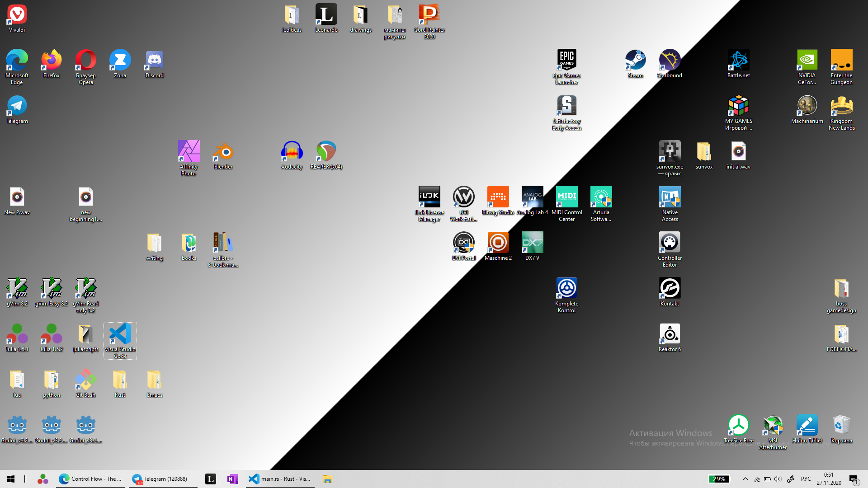
Task: Select the Maschine 2 shortcut
Action: click(x=498, y=246)
